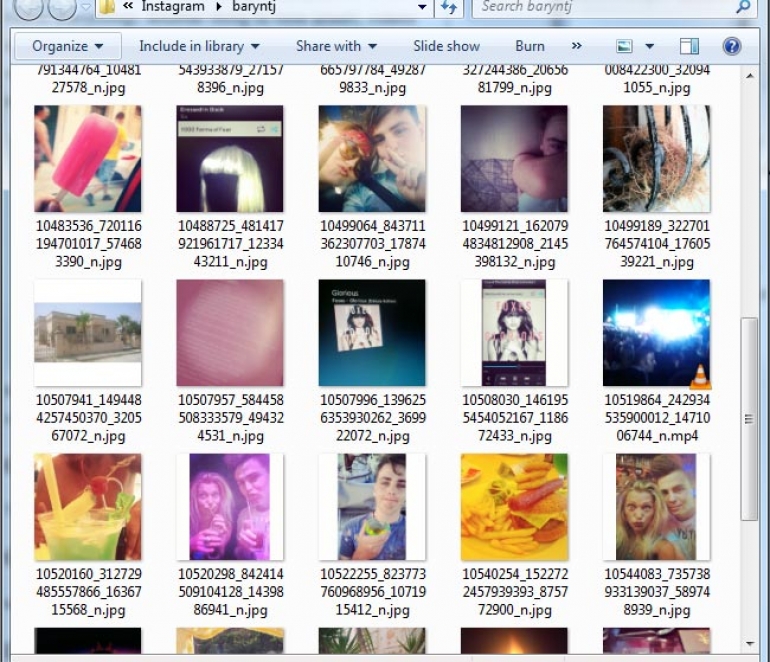This screenshot has width=770, height=662.
Task: Click the scrollbar down arrow
Action: tap(749, 643)
